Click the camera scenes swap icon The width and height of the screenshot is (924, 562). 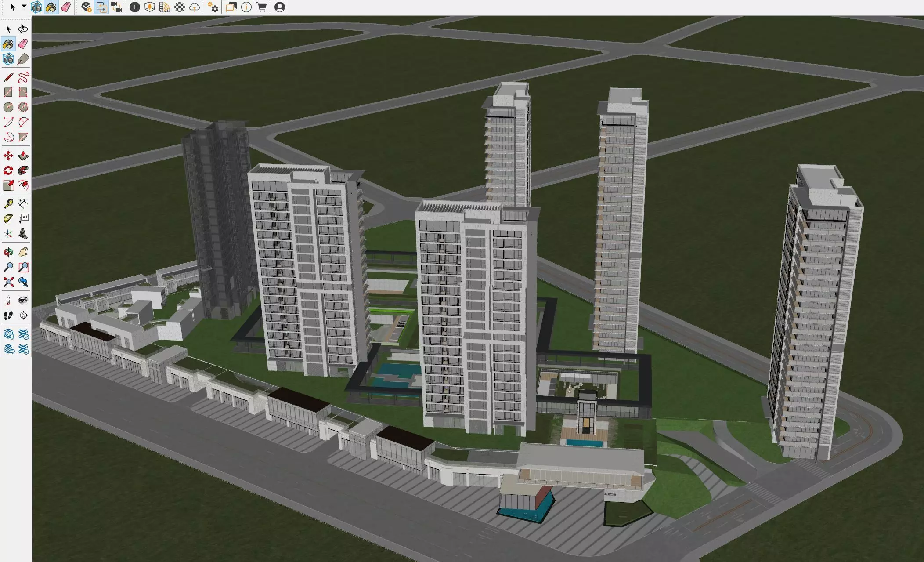click(x=116, y=7)
